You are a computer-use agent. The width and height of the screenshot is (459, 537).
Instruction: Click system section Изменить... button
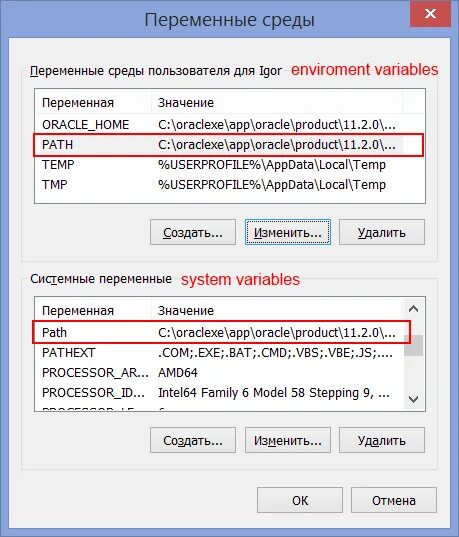288,440
